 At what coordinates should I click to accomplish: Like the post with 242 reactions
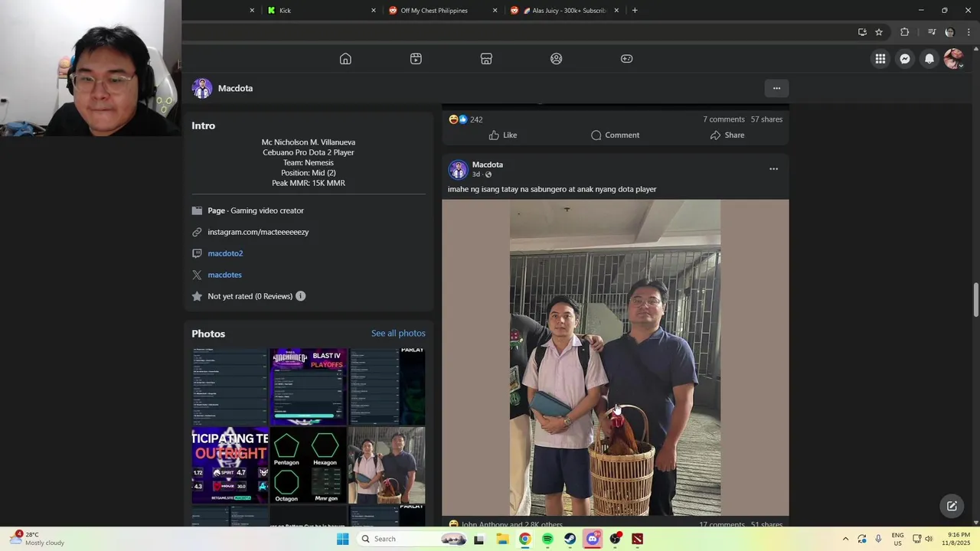coord(503,135)
